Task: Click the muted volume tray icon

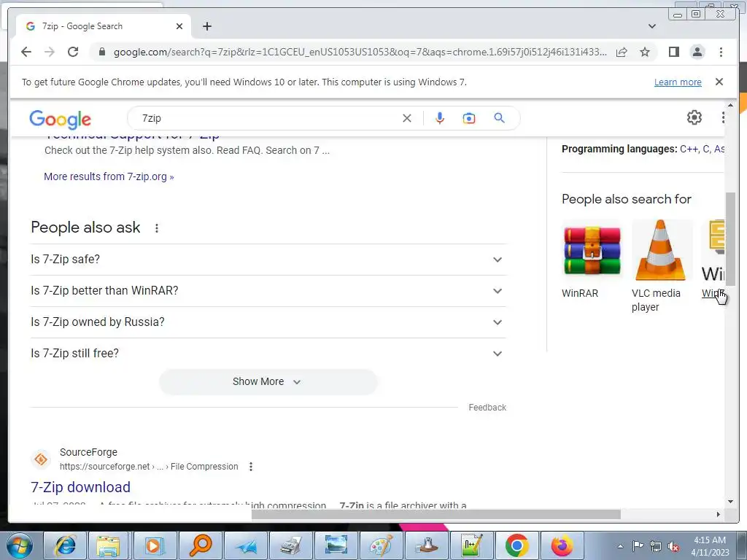Action: point(673,546)
